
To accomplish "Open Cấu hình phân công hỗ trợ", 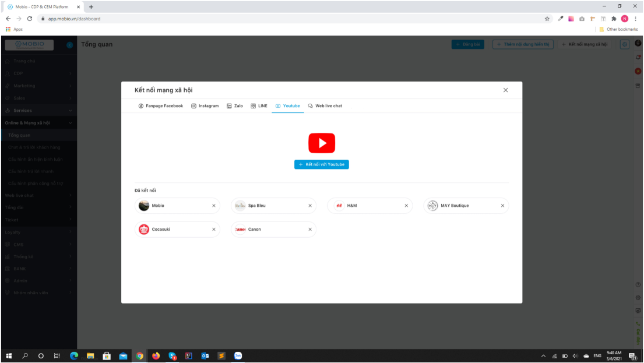I will pos(38,184).
